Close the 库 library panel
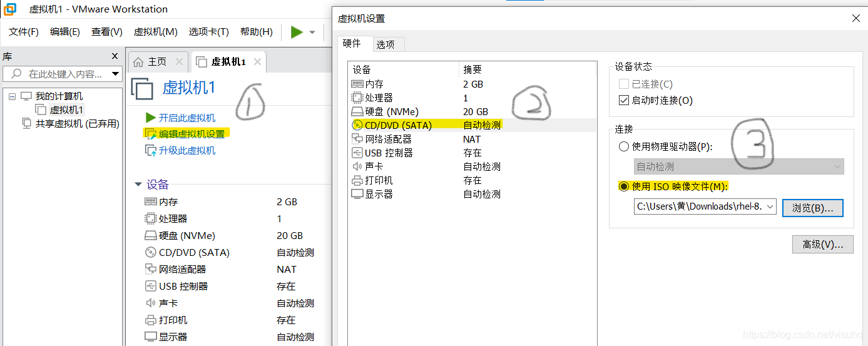The width and height of the screenshot is (868, 346). point(115,56)
